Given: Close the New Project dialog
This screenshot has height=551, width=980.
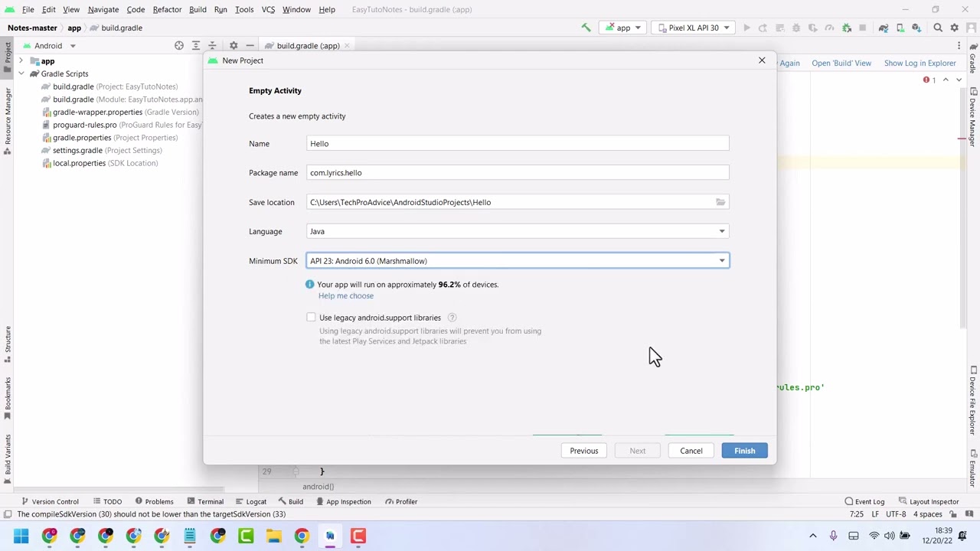Looking at the screenshot, I should coord(762,60).
